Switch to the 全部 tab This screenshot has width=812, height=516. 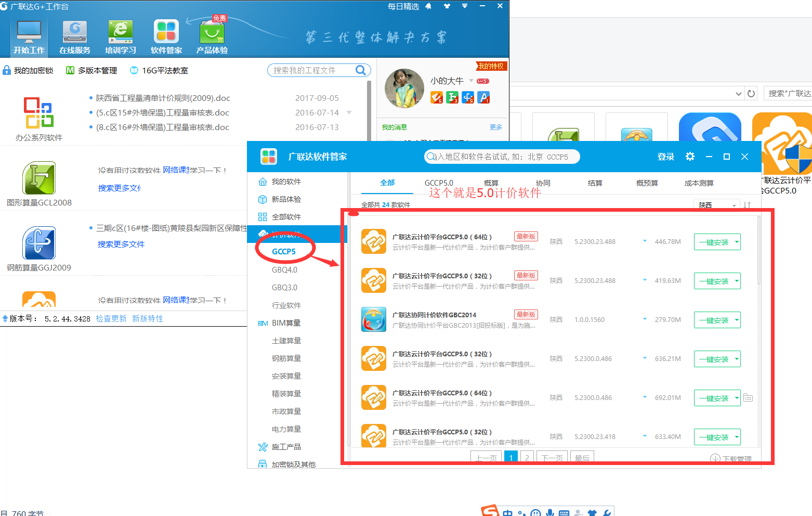387,183
